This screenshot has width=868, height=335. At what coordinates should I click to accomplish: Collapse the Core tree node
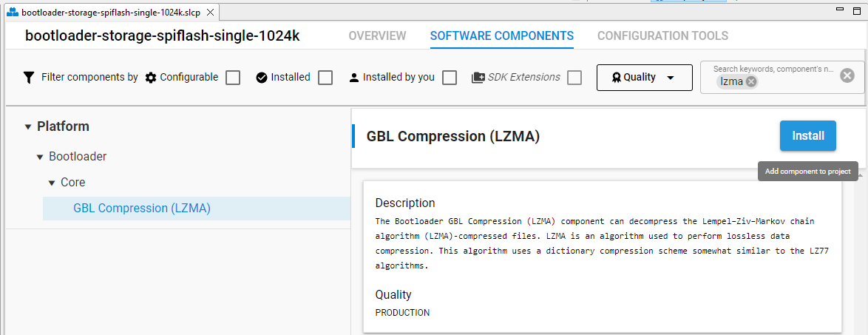coord(52,183)
